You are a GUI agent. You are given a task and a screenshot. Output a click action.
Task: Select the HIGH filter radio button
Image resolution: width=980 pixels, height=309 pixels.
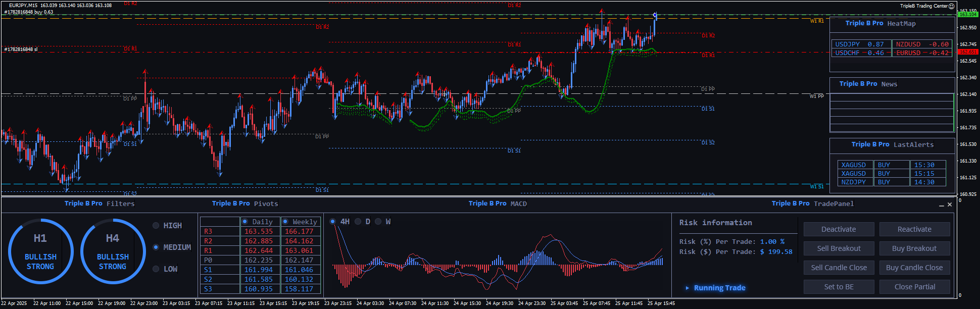[x=156, y=226]
